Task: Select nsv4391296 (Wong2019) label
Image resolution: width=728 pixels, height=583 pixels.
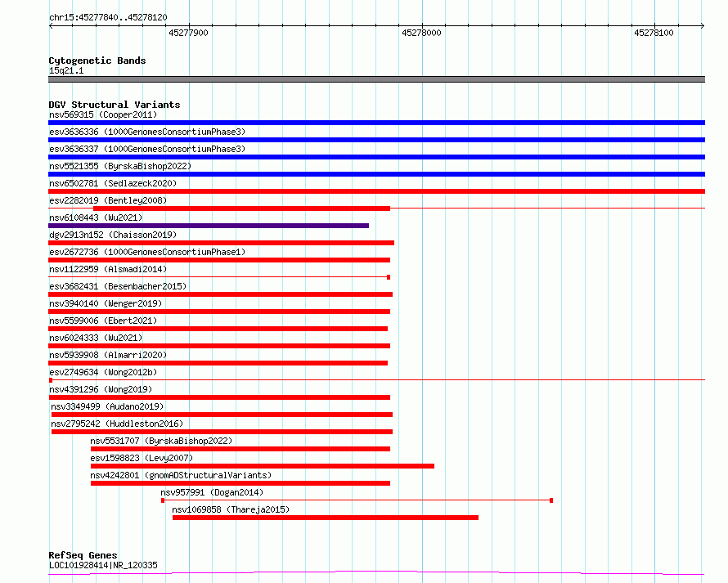Action: (x=101, y=389)
